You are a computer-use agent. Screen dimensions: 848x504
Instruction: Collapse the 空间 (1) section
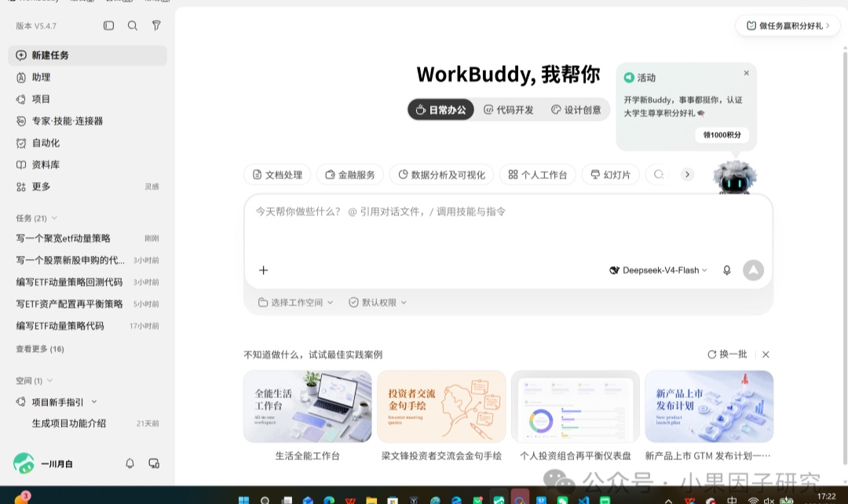(x=34, y=381)
